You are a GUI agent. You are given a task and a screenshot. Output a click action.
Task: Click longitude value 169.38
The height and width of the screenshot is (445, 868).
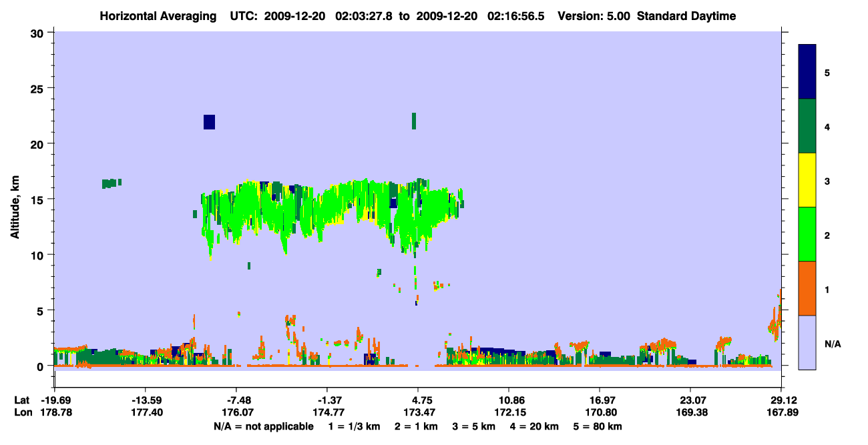(x=690, y=412)
